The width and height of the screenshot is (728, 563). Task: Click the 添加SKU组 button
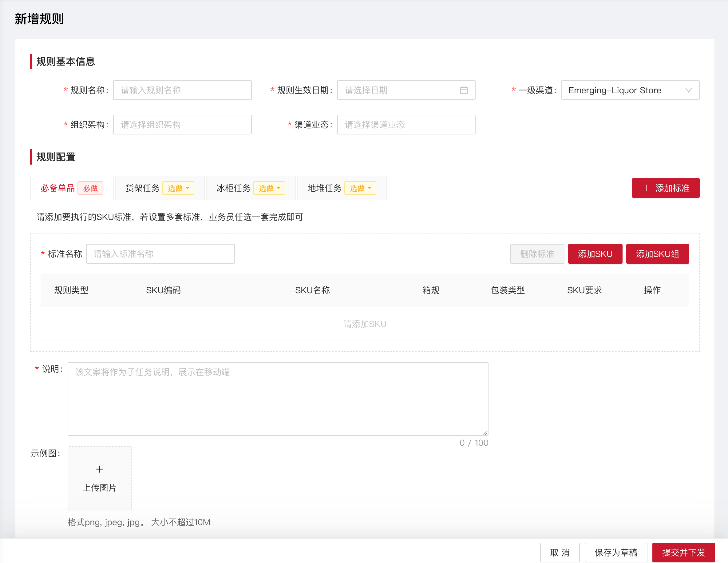click(x=657, y=254)
